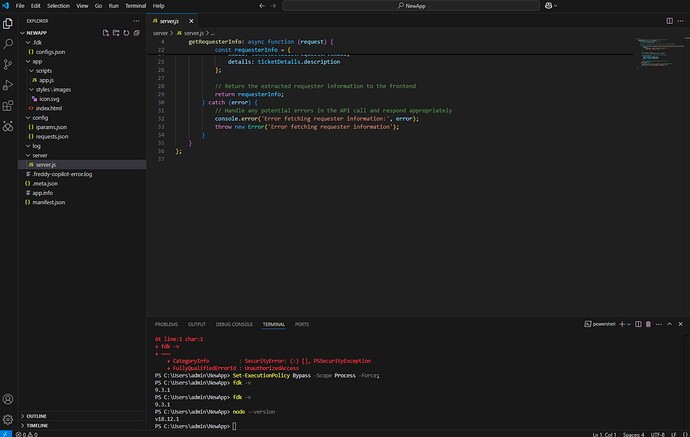
Task: Click New Folder icon in NEWAPP header
Action: 116,33
